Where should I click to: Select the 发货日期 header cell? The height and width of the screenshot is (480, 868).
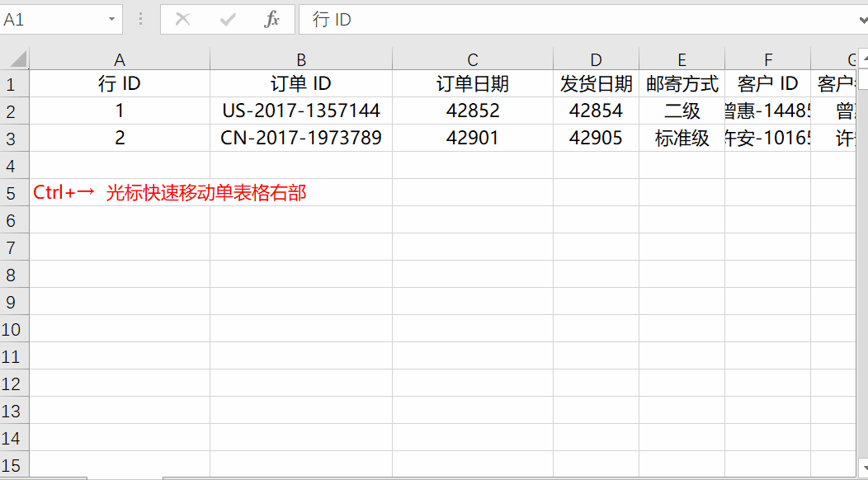point(597,83)
